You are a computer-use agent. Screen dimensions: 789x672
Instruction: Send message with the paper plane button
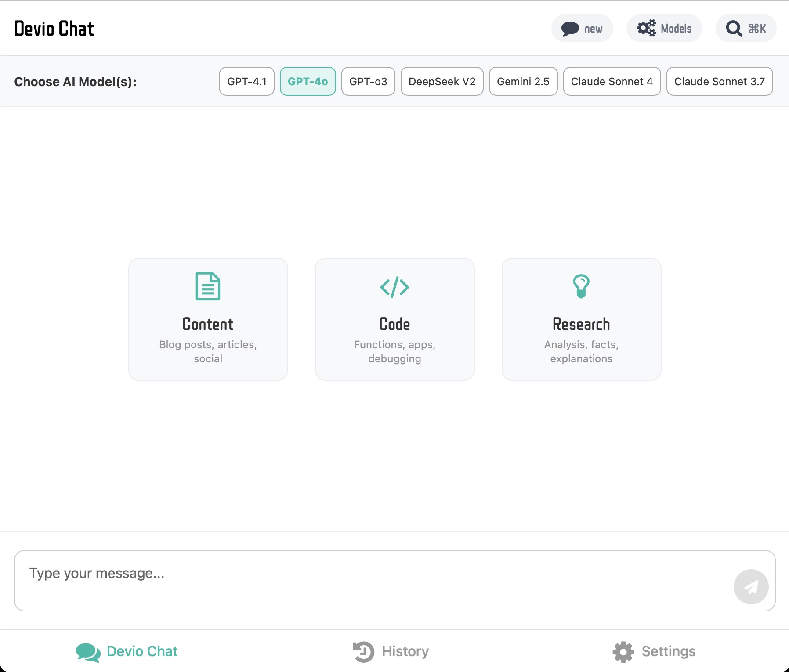tap(751, 587)
